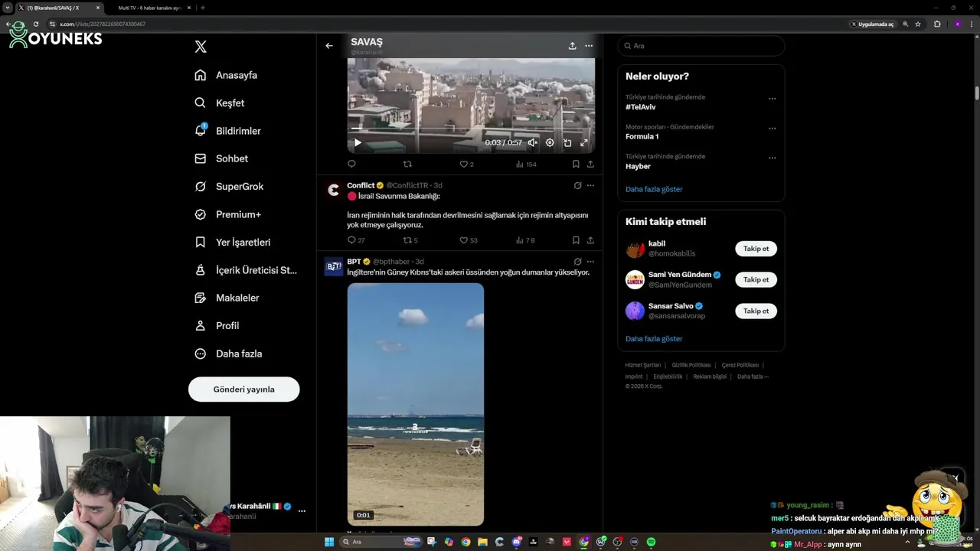Viewport: 980px width, 551px height.
Task: Open Sohbet messages
Action: [x=221, y=158]
